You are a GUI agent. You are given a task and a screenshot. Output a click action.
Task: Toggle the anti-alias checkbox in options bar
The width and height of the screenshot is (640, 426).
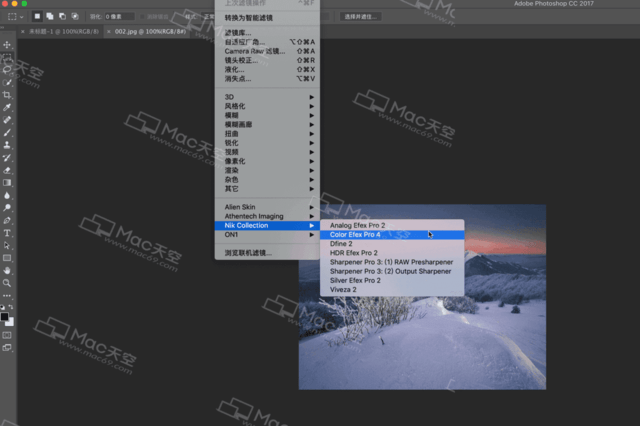(142, 17)
